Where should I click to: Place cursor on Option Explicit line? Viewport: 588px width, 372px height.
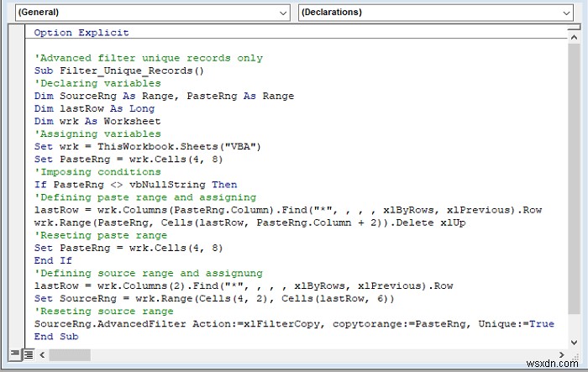click(x=82, y=33)
